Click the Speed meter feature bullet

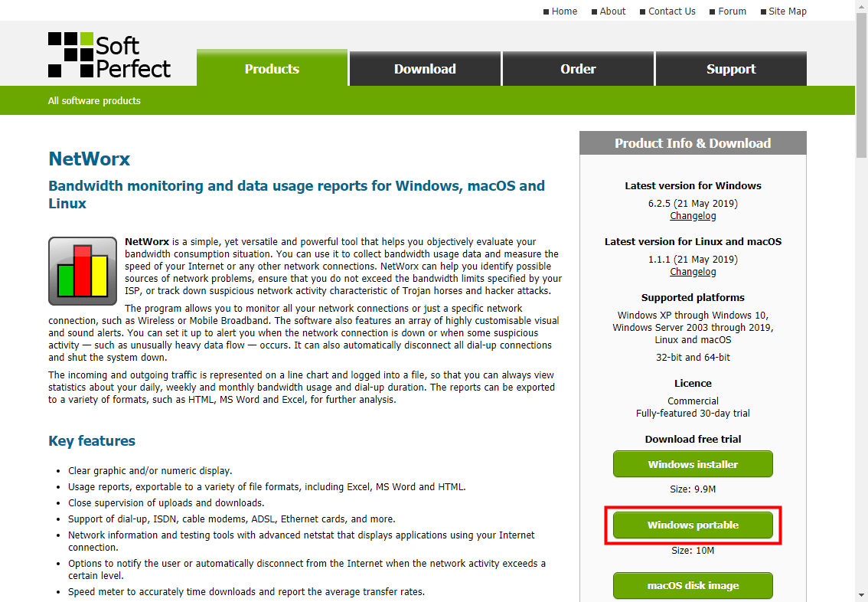point(246,591)
